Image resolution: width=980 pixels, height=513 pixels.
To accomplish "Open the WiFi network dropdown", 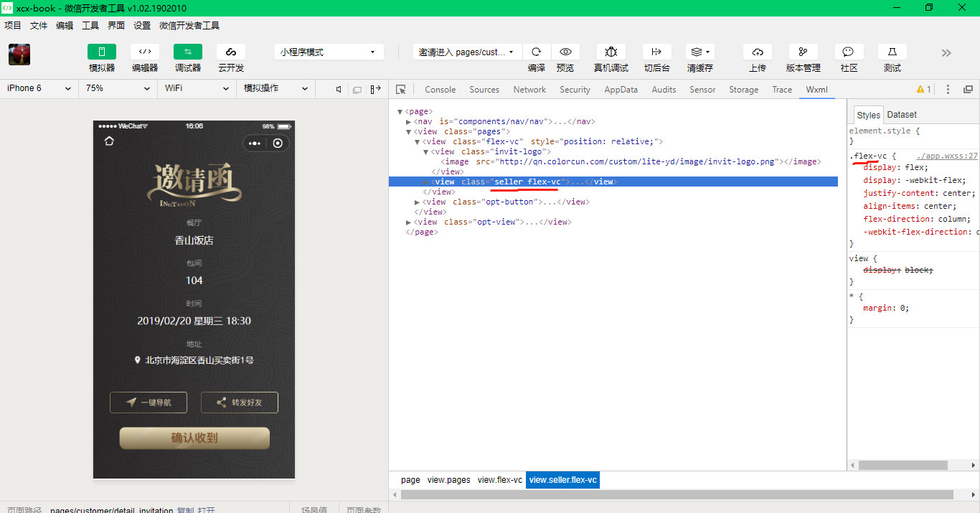I will click(197, 88).
